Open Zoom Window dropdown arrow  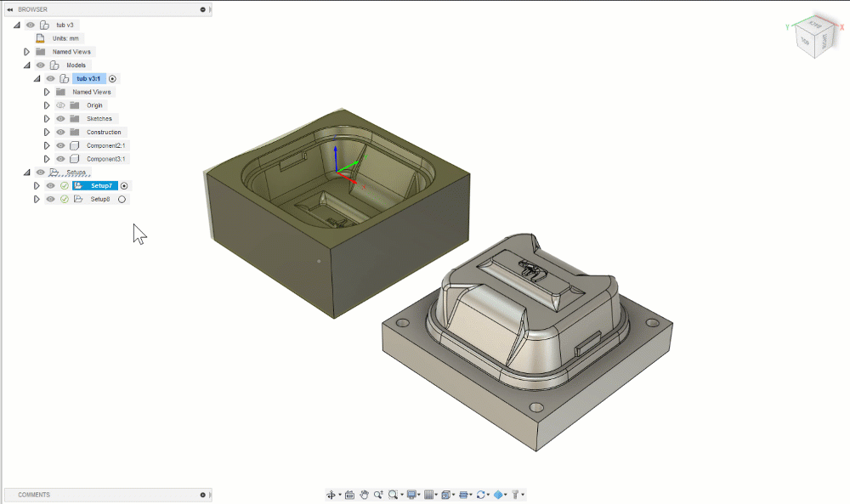pyautogui.click(x=402, y=495)
